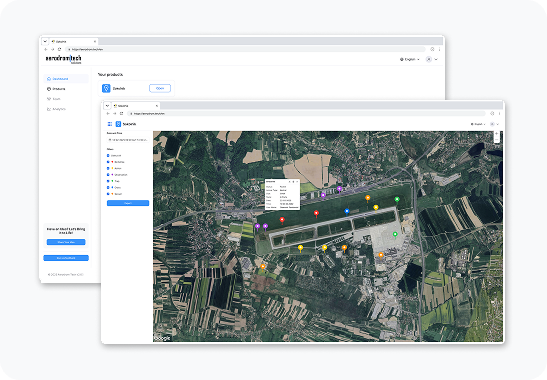The height and width of the screenshot is (380, 547).
Task: Click the blue button inside the sidebar promo card
Action: (x=66, y=242)
